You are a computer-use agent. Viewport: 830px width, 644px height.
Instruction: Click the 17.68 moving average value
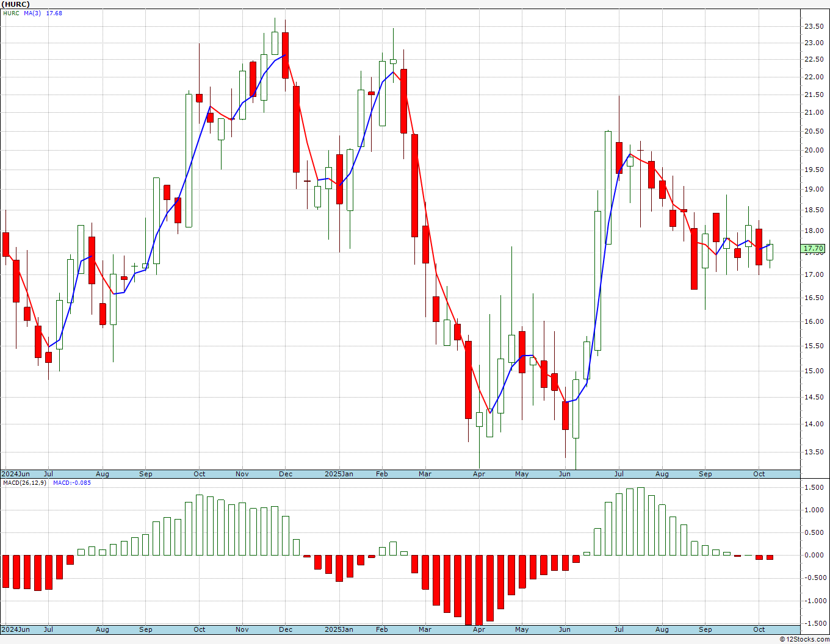tap(54, 13)
